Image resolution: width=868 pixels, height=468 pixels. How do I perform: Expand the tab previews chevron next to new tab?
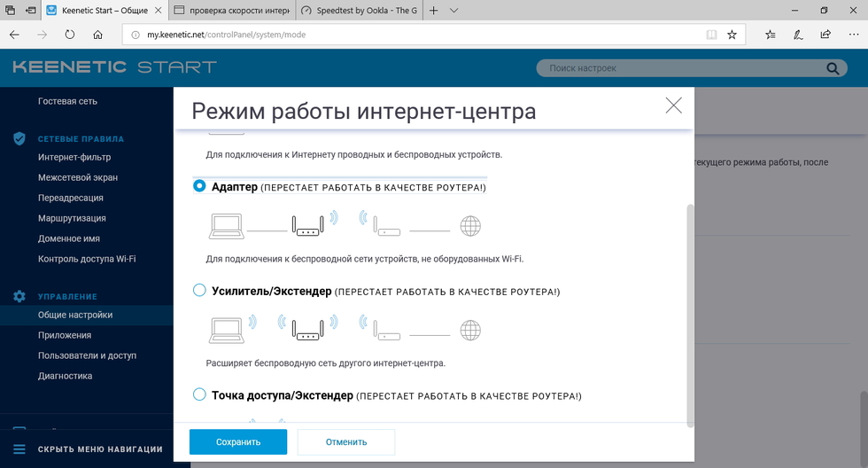point(453,11)
